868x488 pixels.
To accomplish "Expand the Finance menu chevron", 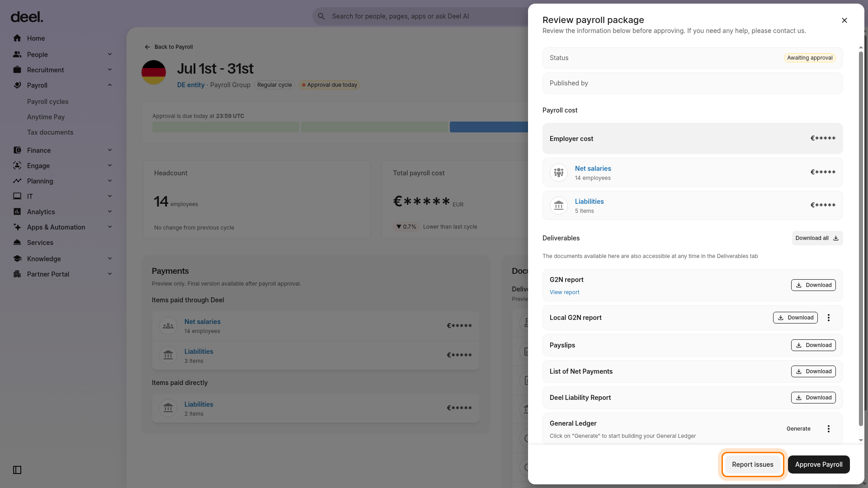I will click(110, 150).
